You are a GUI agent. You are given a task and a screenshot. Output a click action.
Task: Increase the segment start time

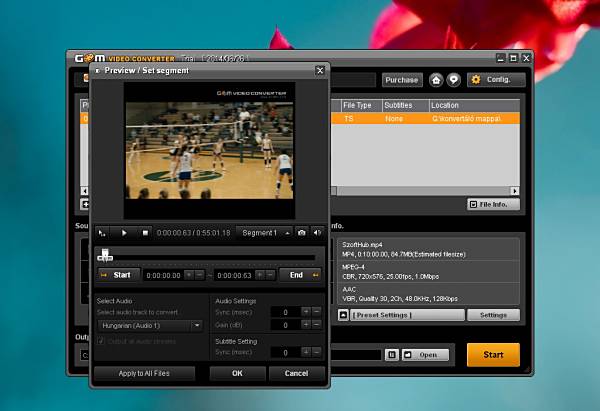pos(189,275)
